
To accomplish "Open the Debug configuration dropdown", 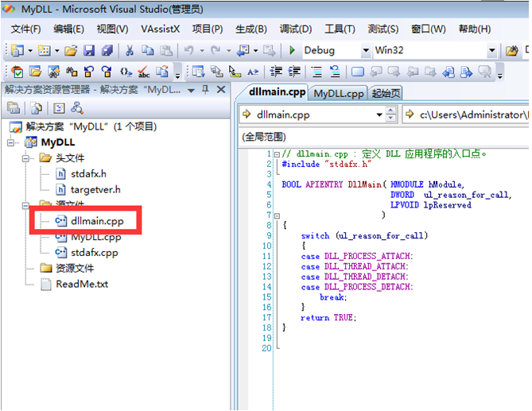I will [x=366, y=51].
